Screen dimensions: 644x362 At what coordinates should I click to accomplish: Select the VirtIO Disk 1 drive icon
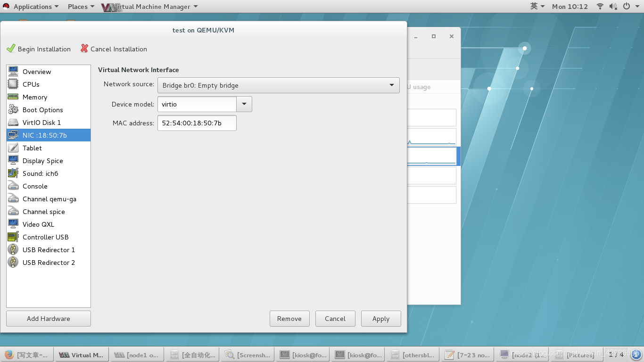click(13, 123)
